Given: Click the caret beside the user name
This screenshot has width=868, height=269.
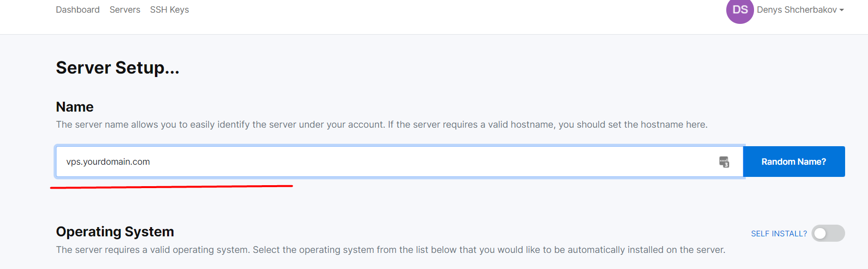Looking at the screenshot, I should [842, 10].
